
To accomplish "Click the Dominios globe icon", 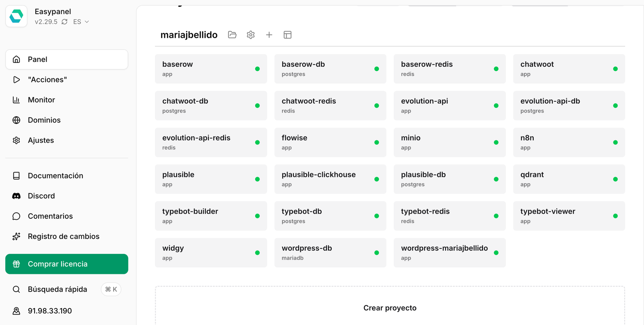I will tap(17, 120).
